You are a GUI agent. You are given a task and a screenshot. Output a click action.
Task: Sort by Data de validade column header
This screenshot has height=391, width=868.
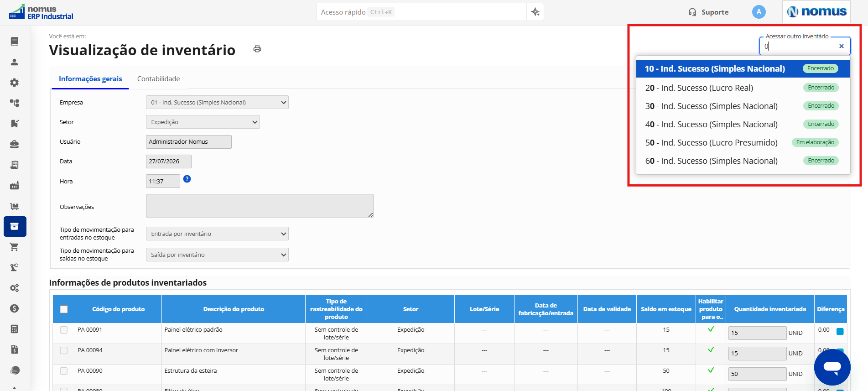pyautogui.click(x=607, y=309)
